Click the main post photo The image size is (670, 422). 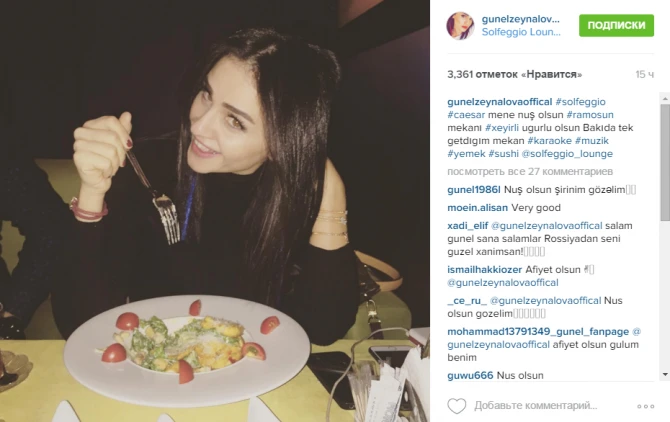click(x=215, y=211)
